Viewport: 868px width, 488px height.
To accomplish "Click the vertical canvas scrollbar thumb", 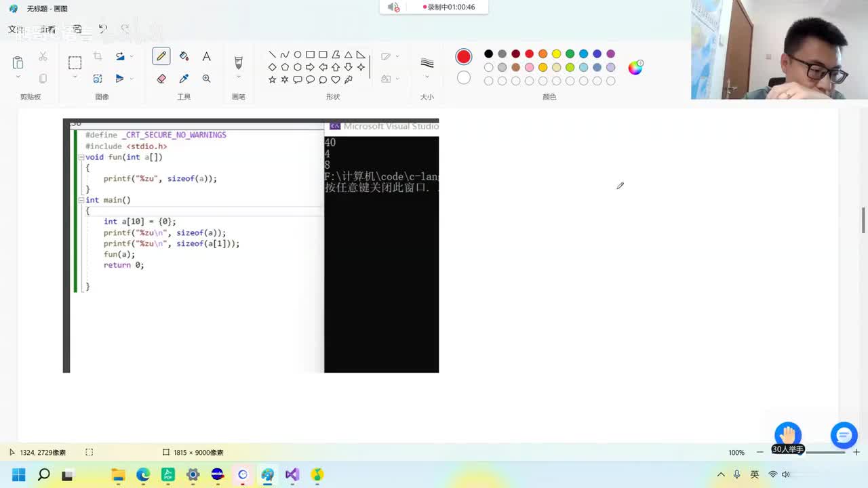I will click(863, 221).
